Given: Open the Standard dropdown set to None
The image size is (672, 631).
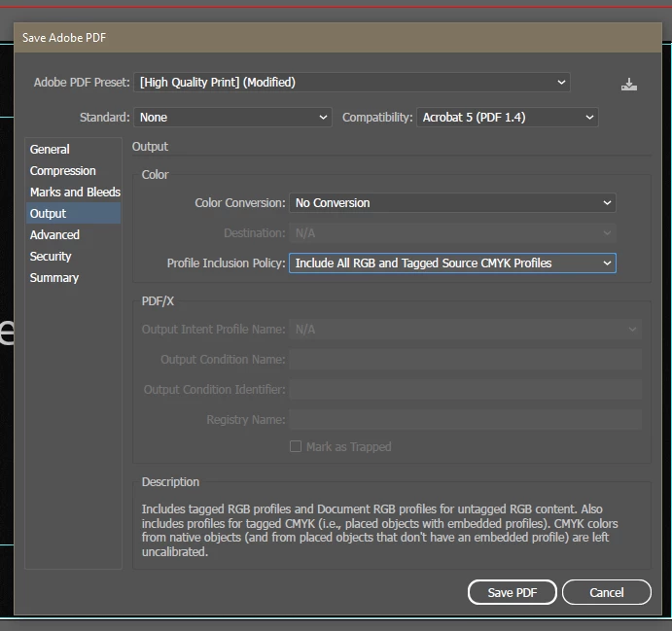Looking at the screenshot, I should (x=232, y=118).
